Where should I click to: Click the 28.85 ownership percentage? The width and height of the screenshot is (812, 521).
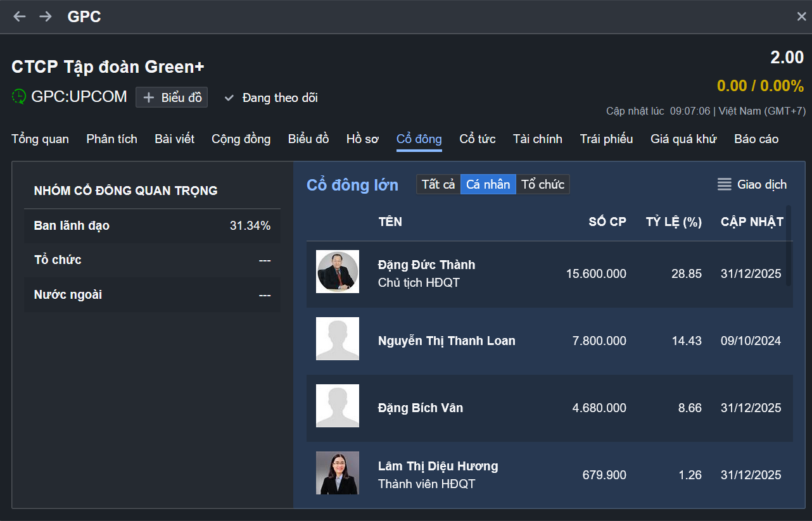click(687, 273)
